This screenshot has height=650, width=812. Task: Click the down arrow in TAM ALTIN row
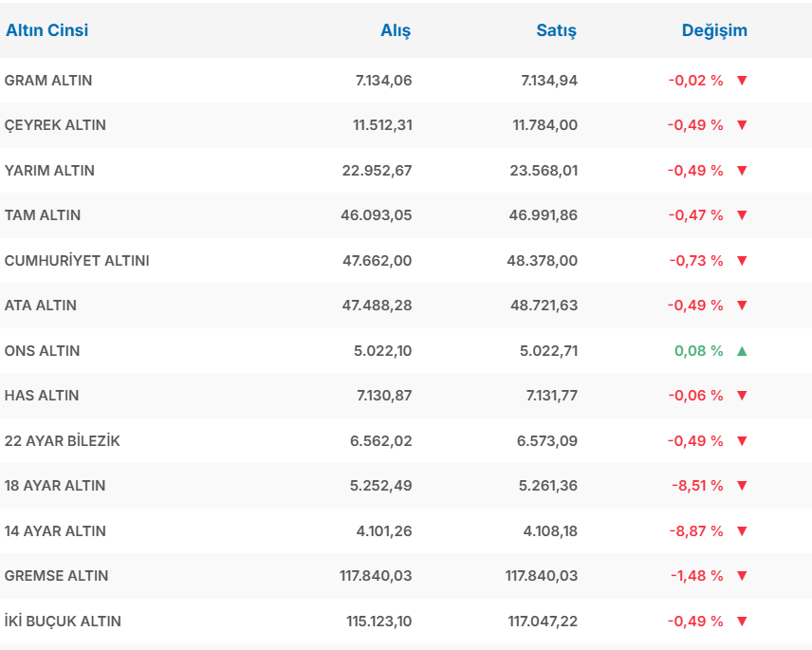[742, 215]
